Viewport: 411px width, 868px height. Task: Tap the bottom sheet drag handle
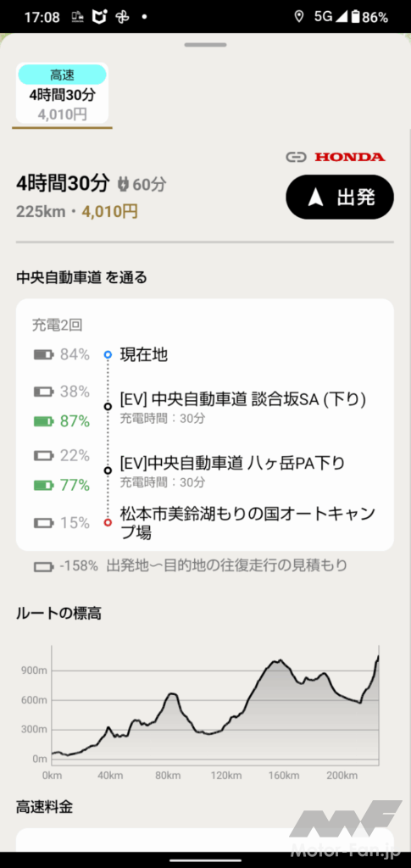(x=205, y=44)
